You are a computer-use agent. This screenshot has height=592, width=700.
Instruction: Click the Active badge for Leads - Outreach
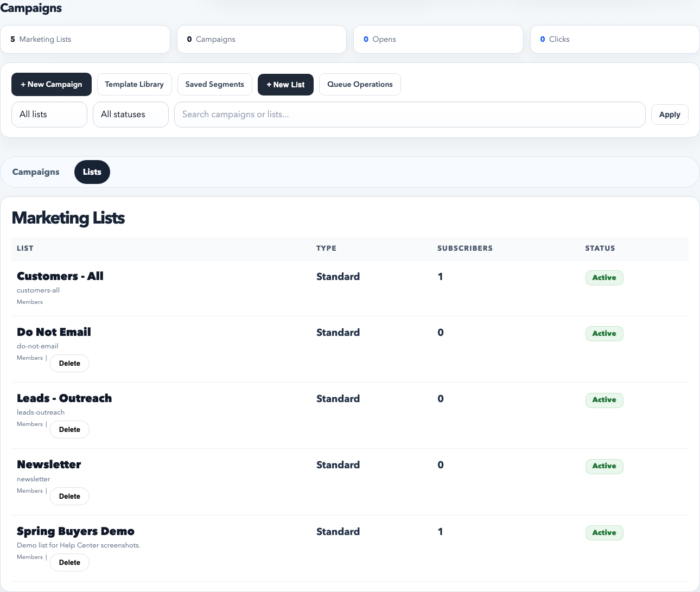604,400
